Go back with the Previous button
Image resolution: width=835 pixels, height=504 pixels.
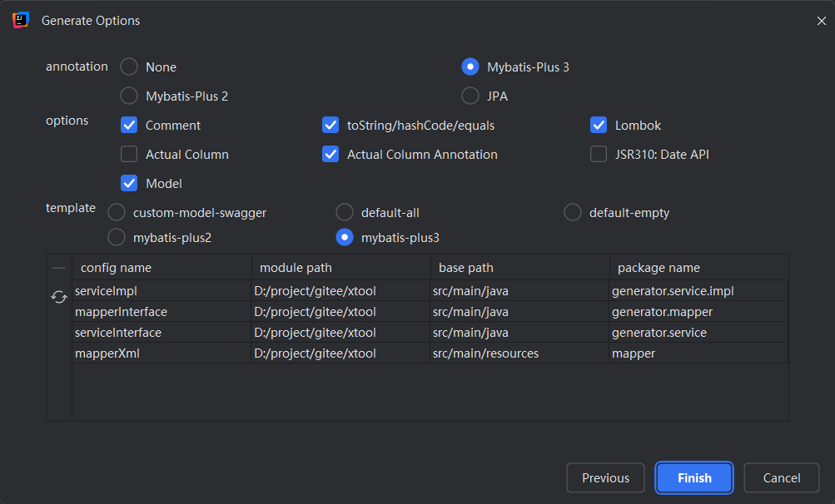pos(605,478)
